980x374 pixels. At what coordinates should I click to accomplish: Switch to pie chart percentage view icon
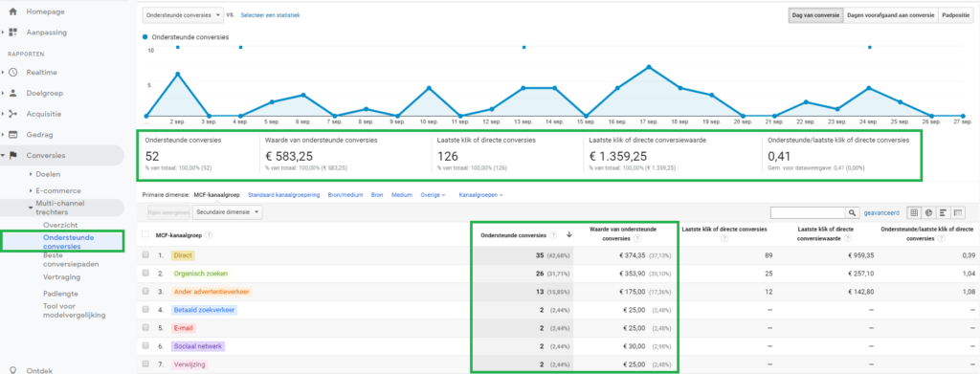click(928, 213)
